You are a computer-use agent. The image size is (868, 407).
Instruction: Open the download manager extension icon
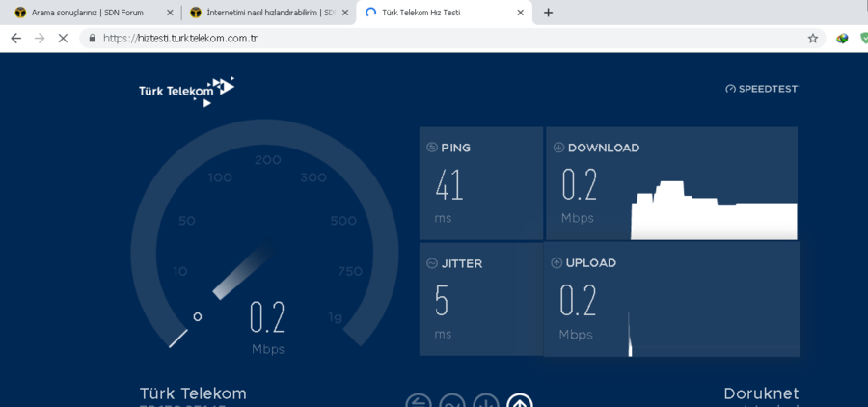[842, 39]
